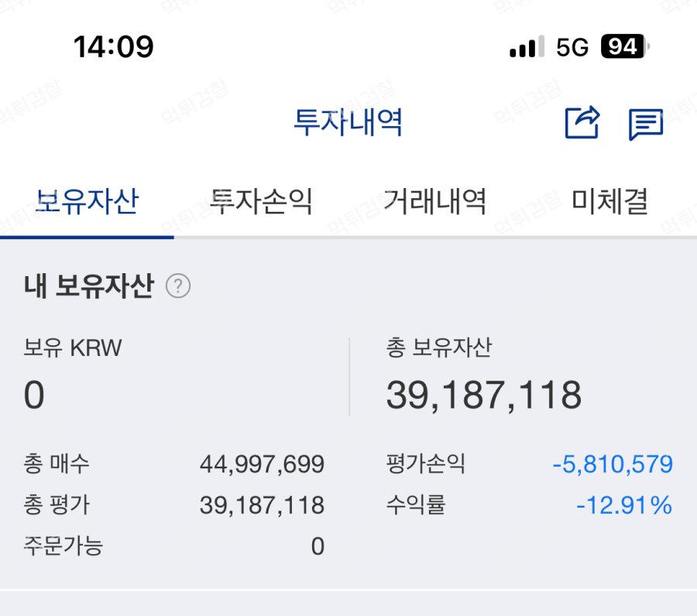Tap the 14:09 clock in the status bar
Image resolution: width=697 pixels, height=616 pixels.
click(114, 47)
